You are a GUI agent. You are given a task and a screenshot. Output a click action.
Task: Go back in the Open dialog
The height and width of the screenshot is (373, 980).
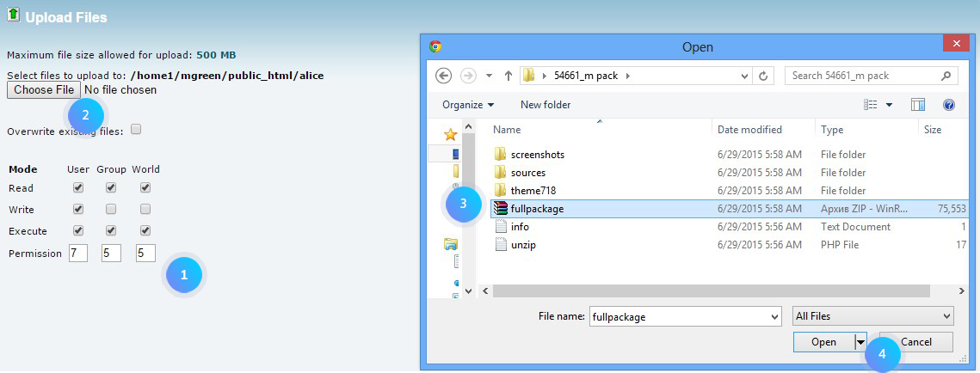pos(443,76)
